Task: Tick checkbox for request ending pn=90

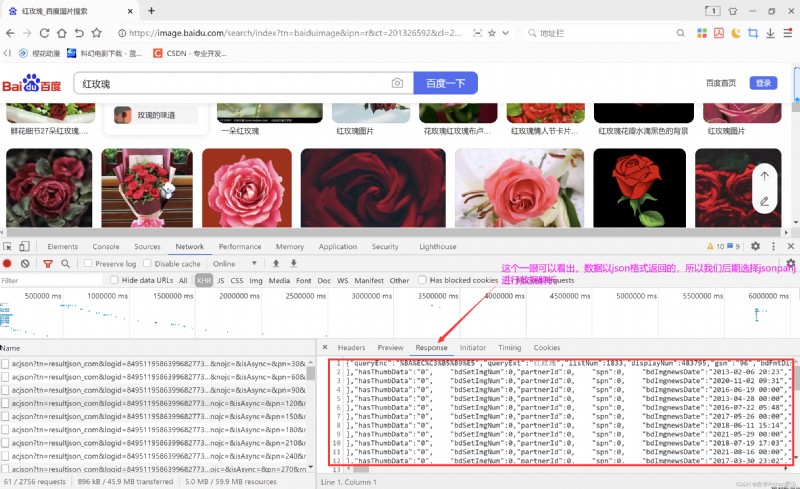Action: tap(5, 390)
